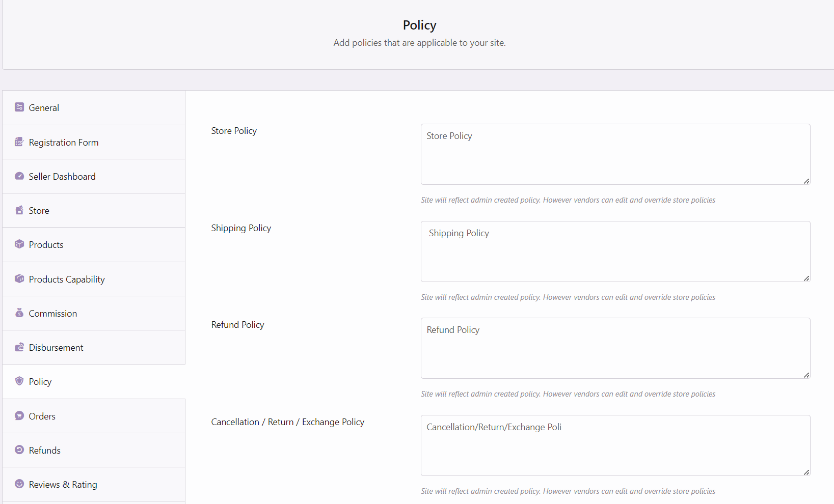Click the Seller Dashboard gauge icon

pyautogui.click(x=19, y=176)
